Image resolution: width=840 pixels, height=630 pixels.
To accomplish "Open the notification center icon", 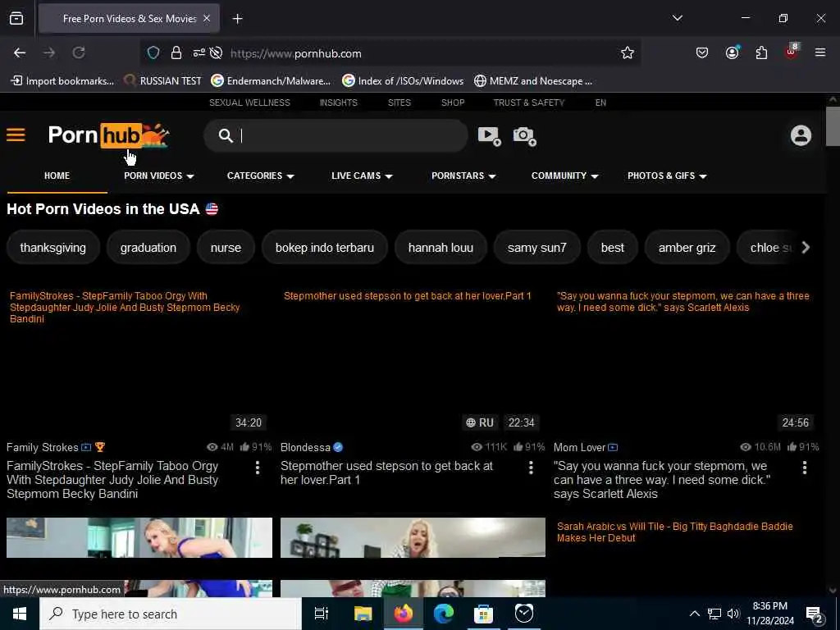I will (x=815, y=614).
